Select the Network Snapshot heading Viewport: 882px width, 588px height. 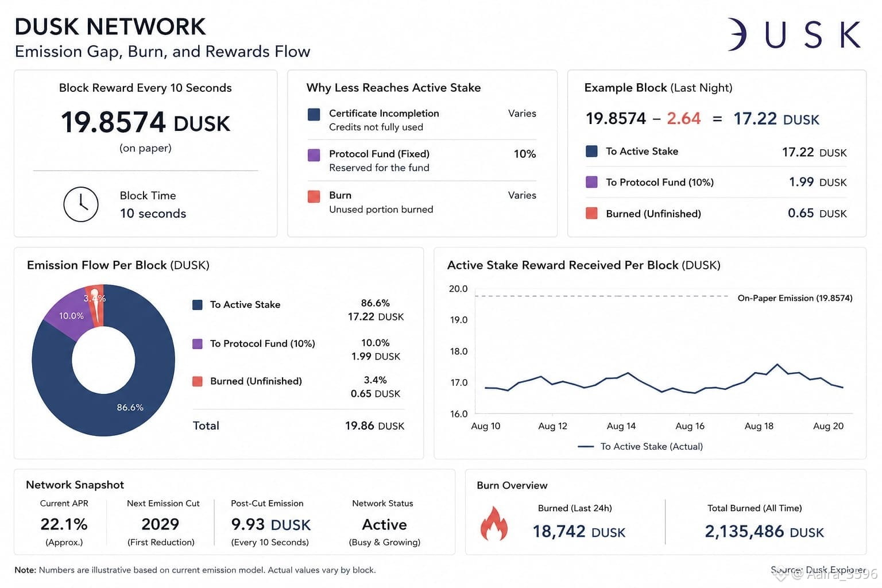[x=75, y=485]
